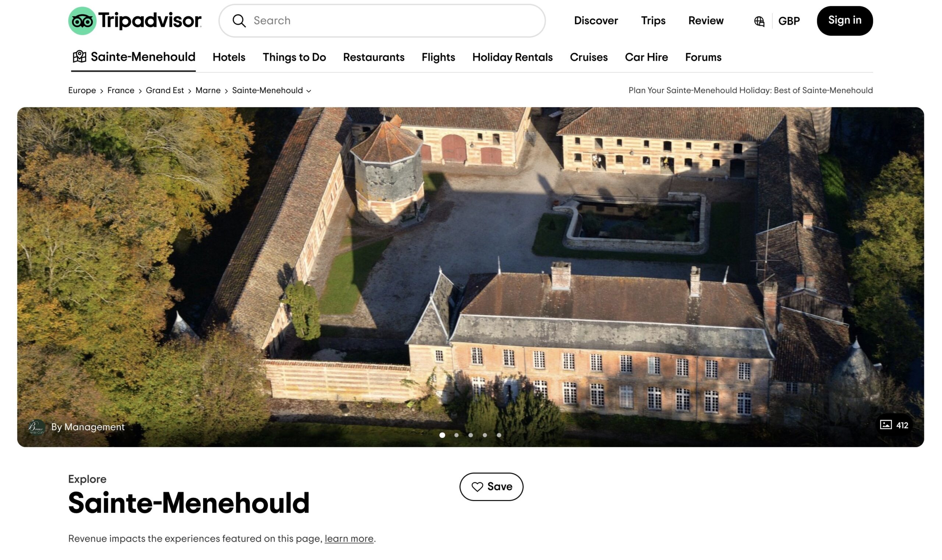Click the Tripadvisor owl logo
Viewport: 942px width, 560px height.
[82, 21]
